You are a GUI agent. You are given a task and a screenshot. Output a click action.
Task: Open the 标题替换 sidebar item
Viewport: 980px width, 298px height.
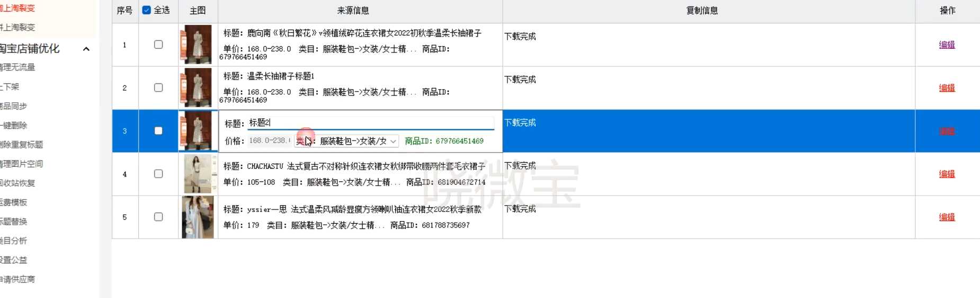point(13,221)
